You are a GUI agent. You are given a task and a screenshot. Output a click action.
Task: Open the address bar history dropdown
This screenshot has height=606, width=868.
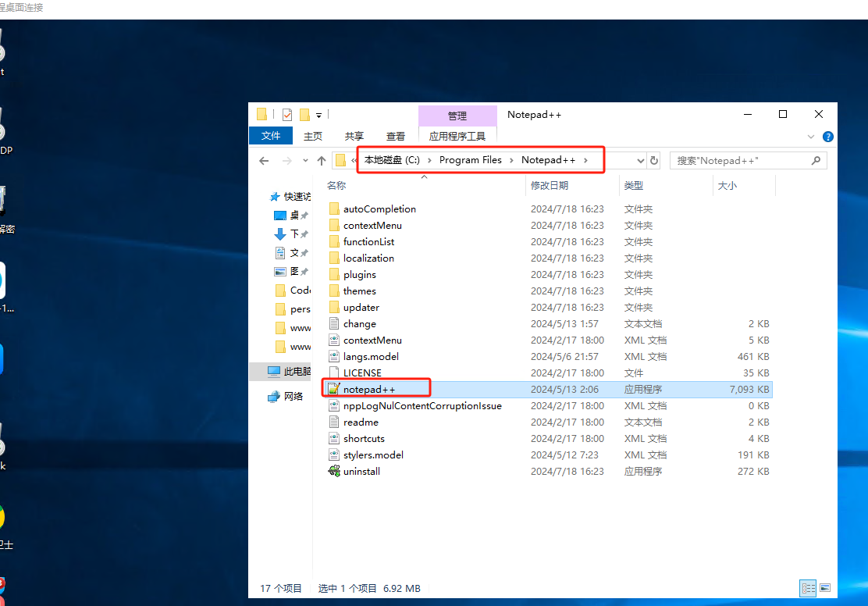click(641, 161)
